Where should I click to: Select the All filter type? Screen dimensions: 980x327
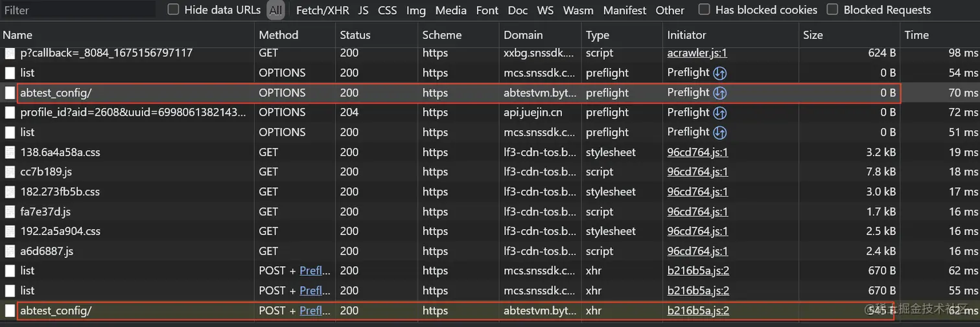276,10
